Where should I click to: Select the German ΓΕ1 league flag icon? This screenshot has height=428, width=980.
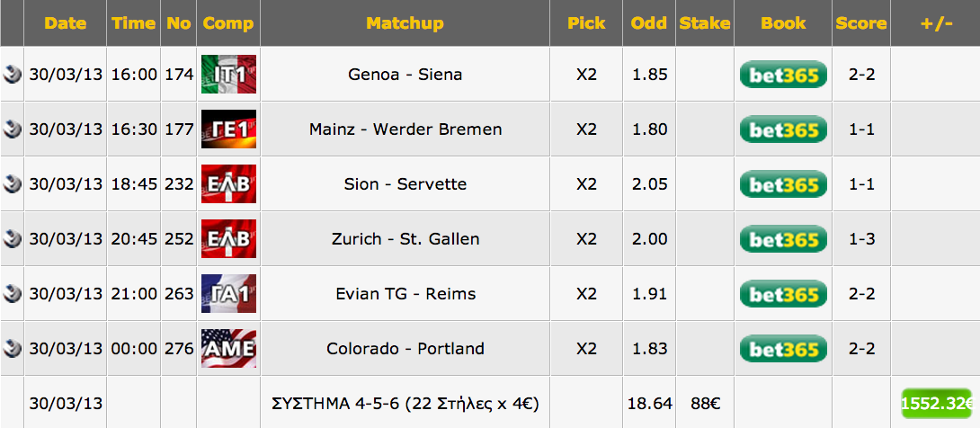tap(228, 129)
